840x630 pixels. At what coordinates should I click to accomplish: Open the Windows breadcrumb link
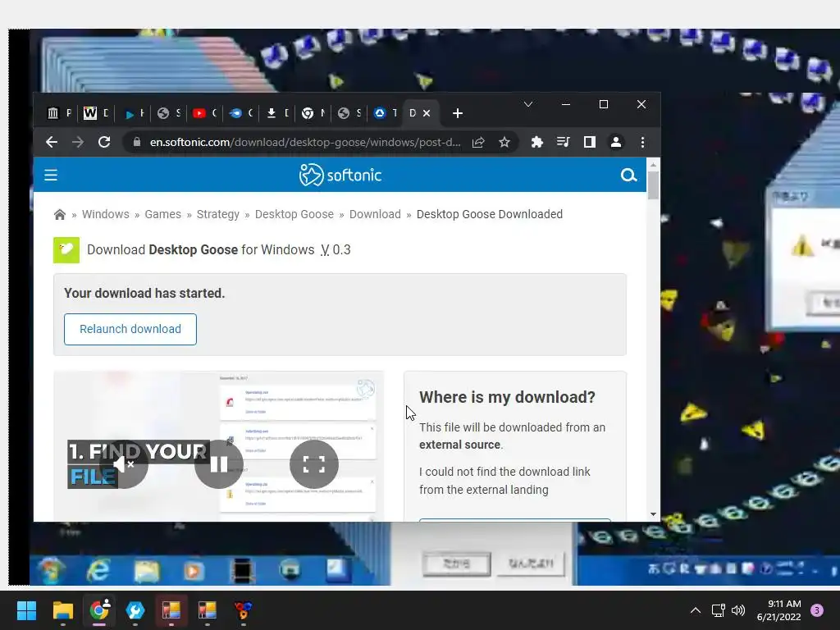pos(106,214)
